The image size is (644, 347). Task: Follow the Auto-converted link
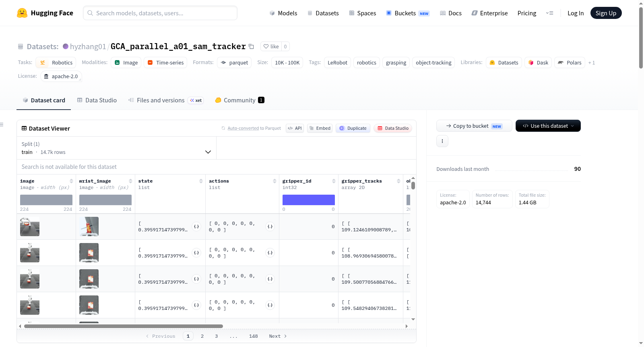[243, 128]
